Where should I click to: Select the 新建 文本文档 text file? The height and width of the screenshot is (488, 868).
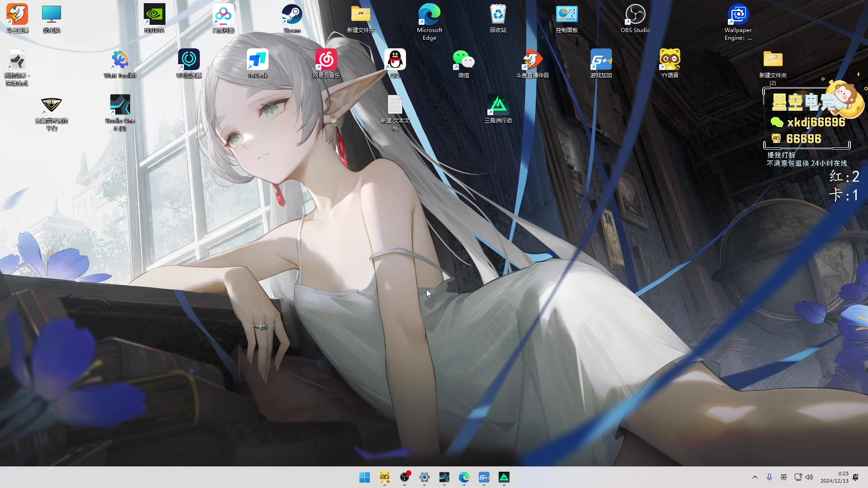(x=395, y=112)
